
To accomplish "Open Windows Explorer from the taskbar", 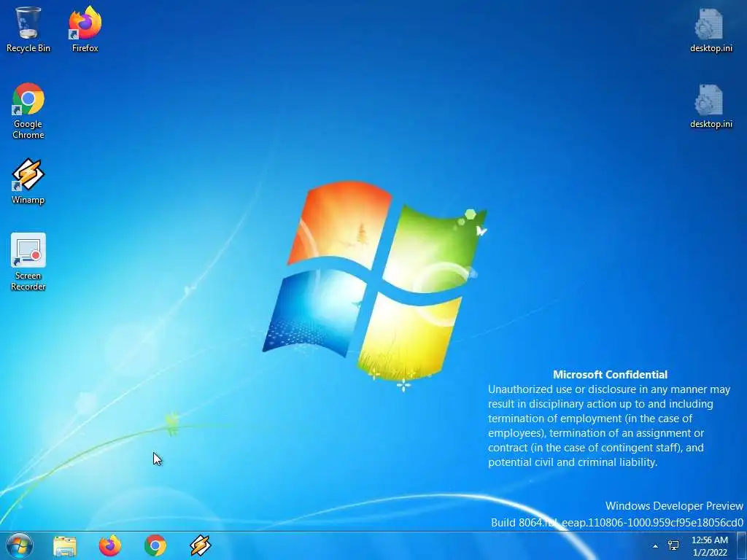I will coord(65,546).
